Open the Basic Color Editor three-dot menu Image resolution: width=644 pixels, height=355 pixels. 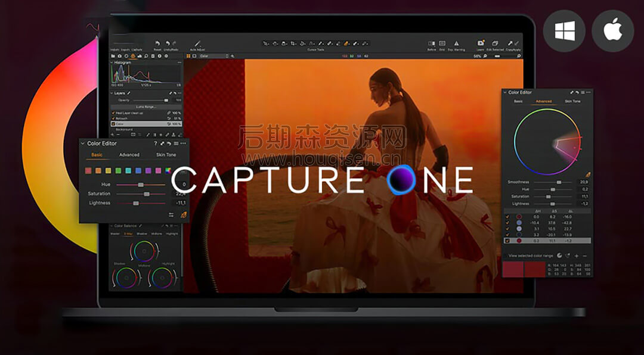point(183,144)
